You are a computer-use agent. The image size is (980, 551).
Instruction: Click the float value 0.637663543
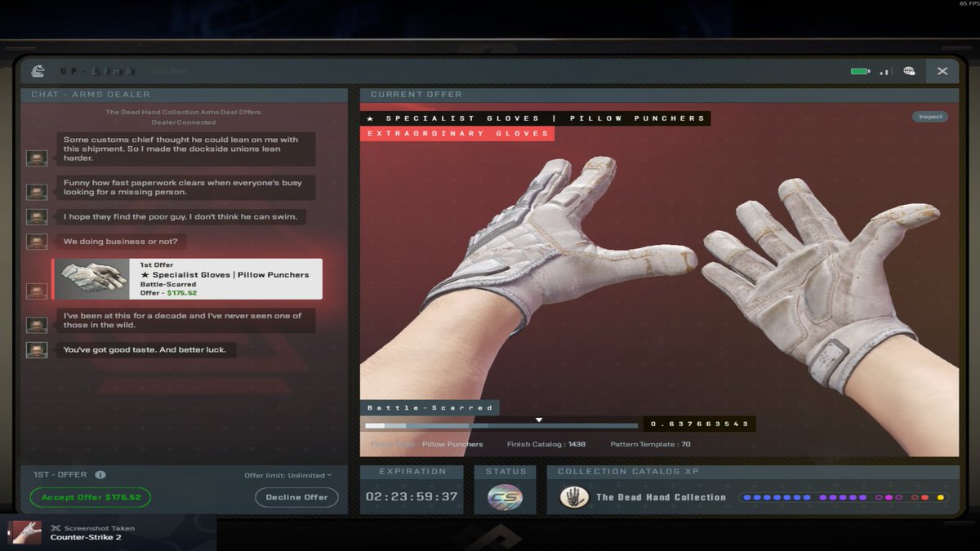pyautogui.click(x=700, y=424)
